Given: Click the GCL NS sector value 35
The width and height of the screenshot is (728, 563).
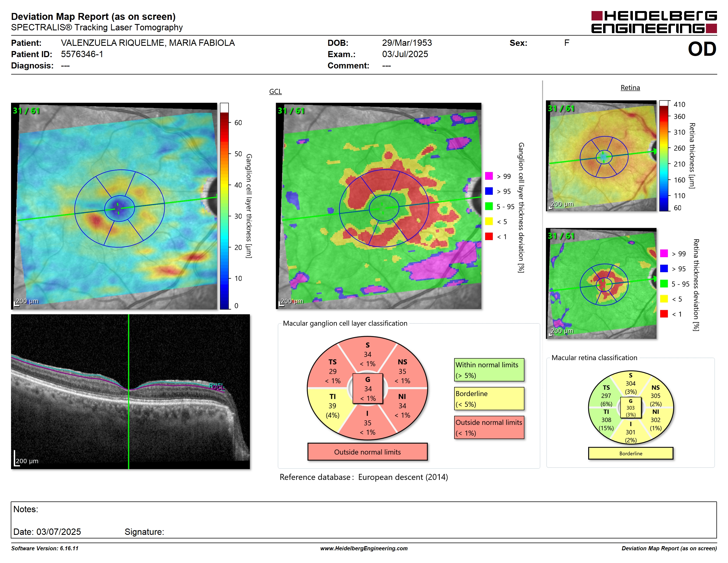Looking at the screenshot, I should pos(402,371).
